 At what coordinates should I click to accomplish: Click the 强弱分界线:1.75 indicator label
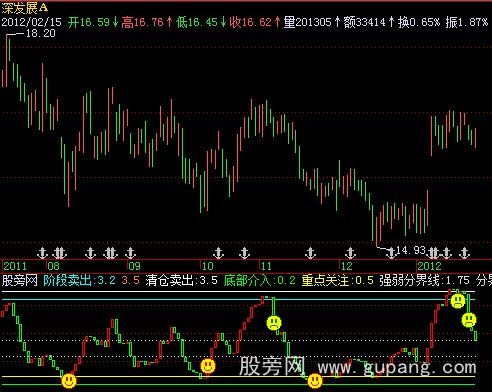click(424, 280)
